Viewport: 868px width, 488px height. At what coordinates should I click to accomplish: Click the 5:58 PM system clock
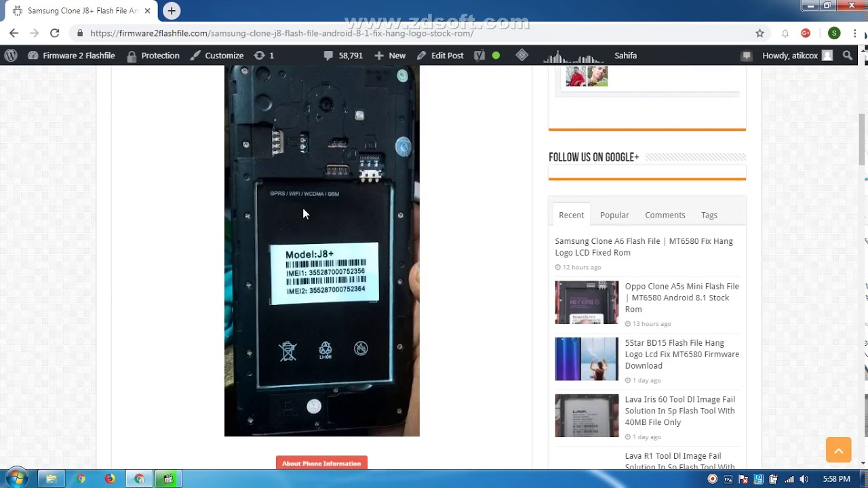(x=836, y=479)
